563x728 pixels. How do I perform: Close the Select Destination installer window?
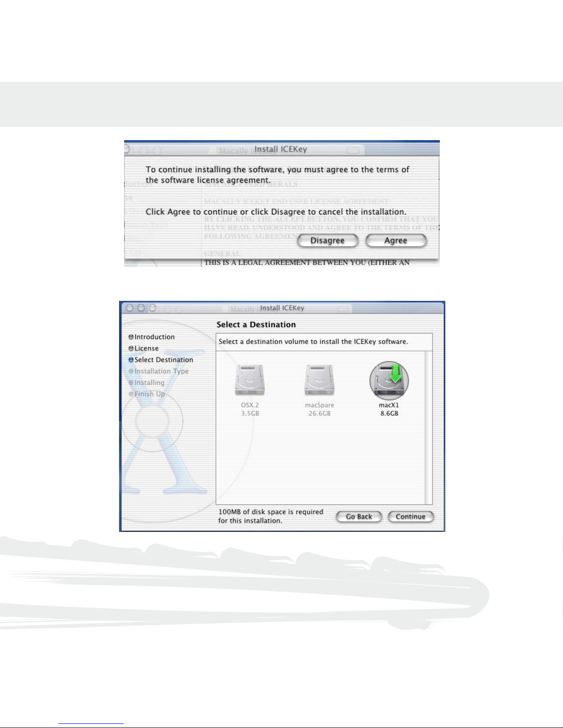click(130, 308)
